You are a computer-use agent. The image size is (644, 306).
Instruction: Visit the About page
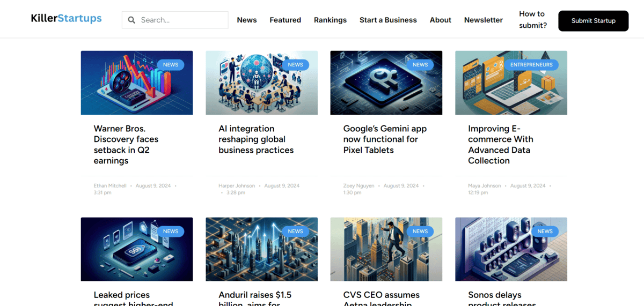440,20
